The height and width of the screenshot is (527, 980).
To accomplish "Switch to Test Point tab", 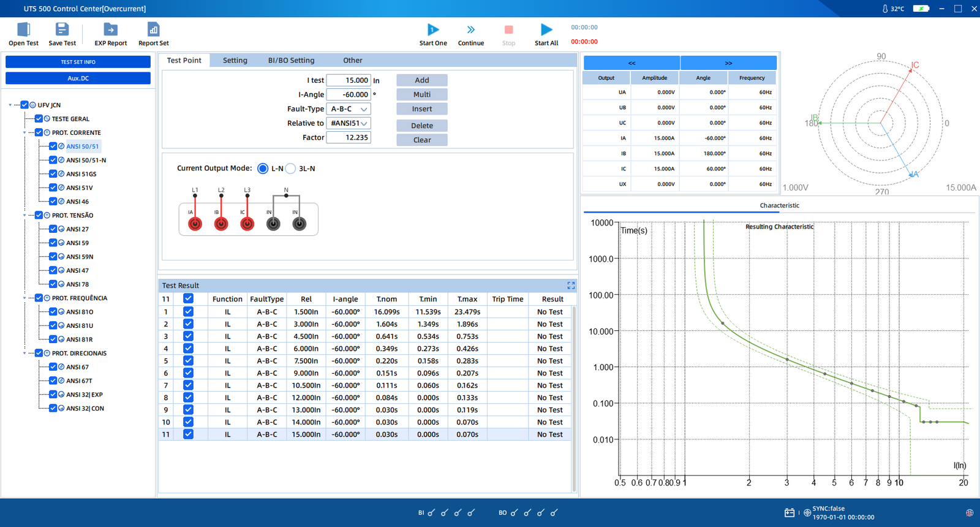I will coord(184,60).
